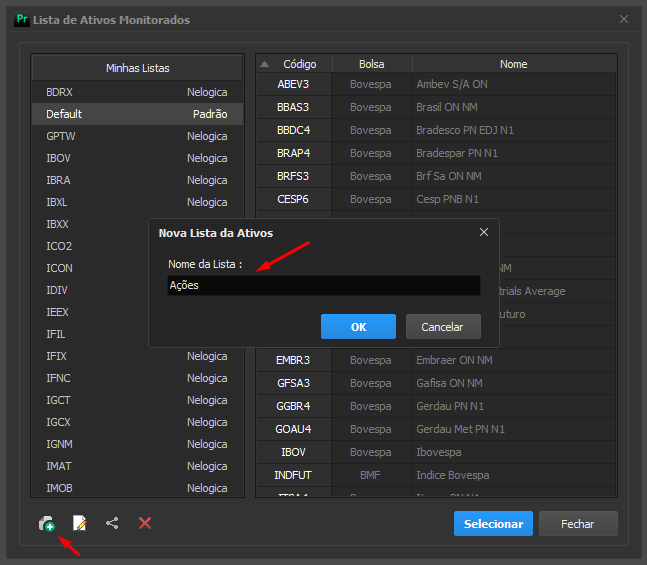Sort assets by the Bolsa column

click(x=371, y=64)
